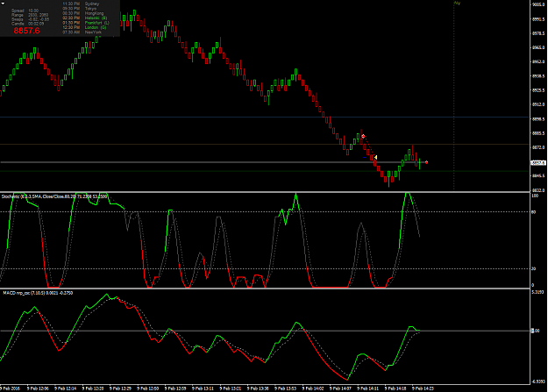Click the MACD line lowest trough
Screen dimensions: 548x392
click(347, 380)
